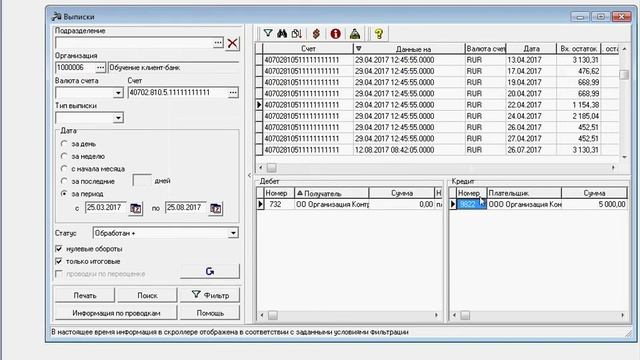This screenshot has width=640, height=360.
Task: Click the Подразделение input field
Action: [134, 43]
